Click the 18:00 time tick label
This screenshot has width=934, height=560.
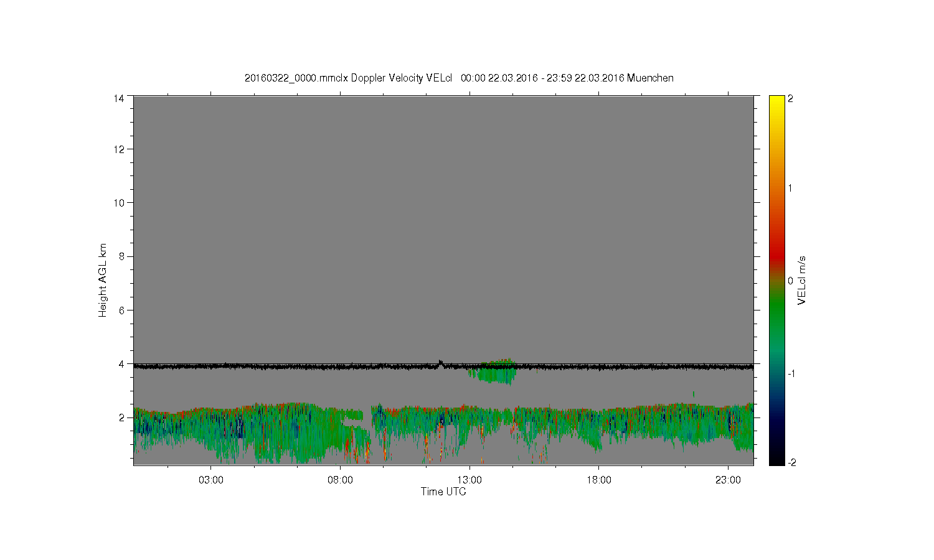click(x=599, y=480)
